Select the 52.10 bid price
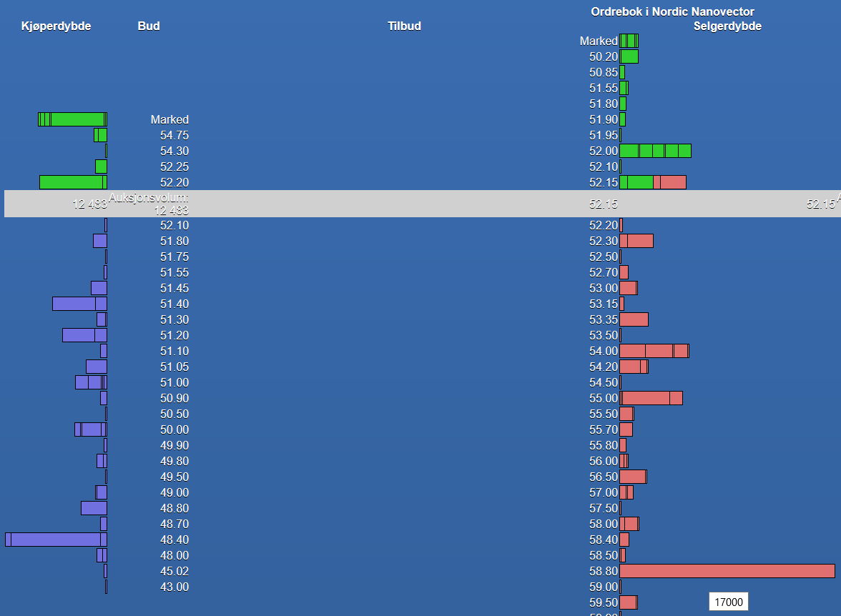 [x=174, y=225]
